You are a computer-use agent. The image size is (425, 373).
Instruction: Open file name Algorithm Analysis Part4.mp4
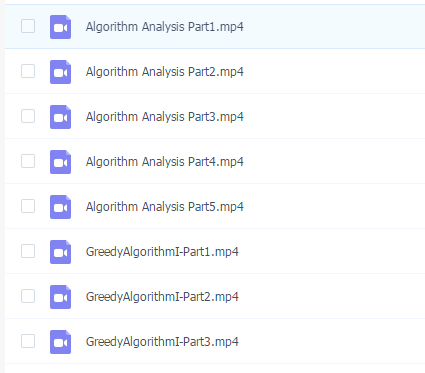[x=165, y=162]
